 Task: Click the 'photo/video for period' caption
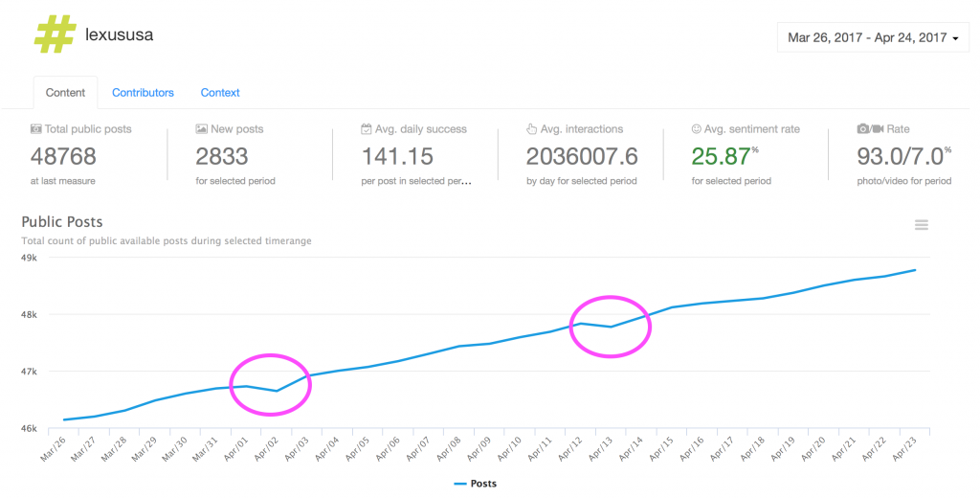click(903, 181)
